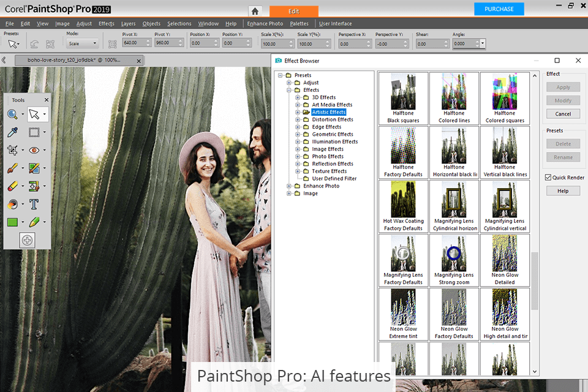Click the effect list scroll up arrow
Screen dimensions: 588x392
pyautogui.click(x=535, y=76)
